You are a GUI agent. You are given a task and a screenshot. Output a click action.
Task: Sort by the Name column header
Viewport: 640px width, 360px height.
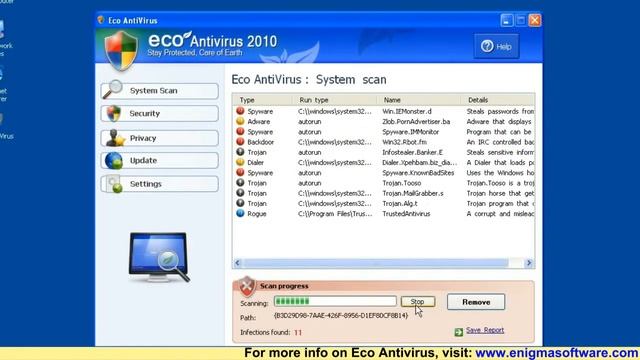(392, 100)
